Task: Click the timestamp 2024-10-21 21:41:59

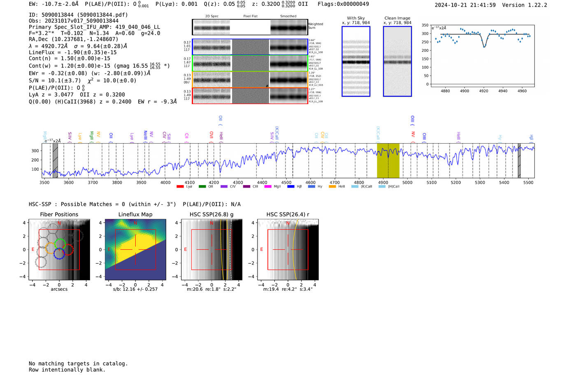Action: point(465,5)
